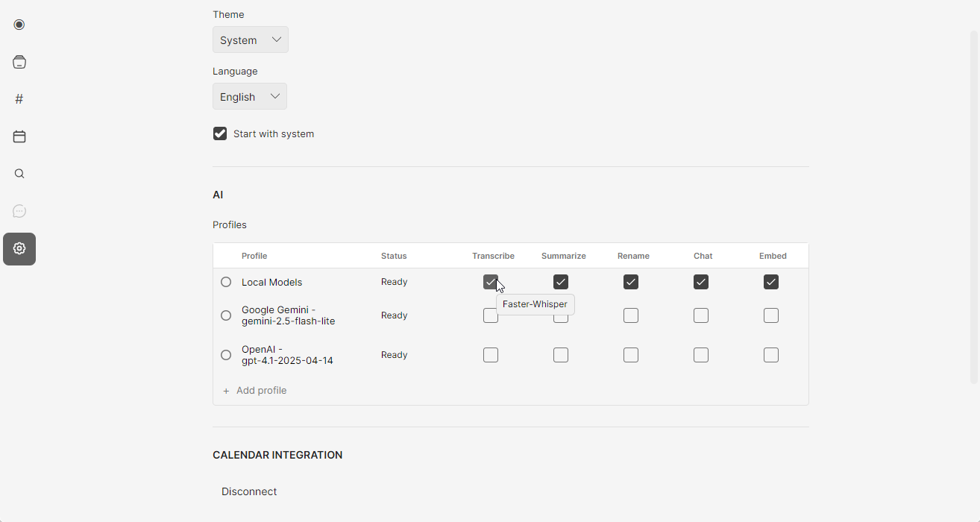Expand the Language dropdown showing English

tap(249, 96)
